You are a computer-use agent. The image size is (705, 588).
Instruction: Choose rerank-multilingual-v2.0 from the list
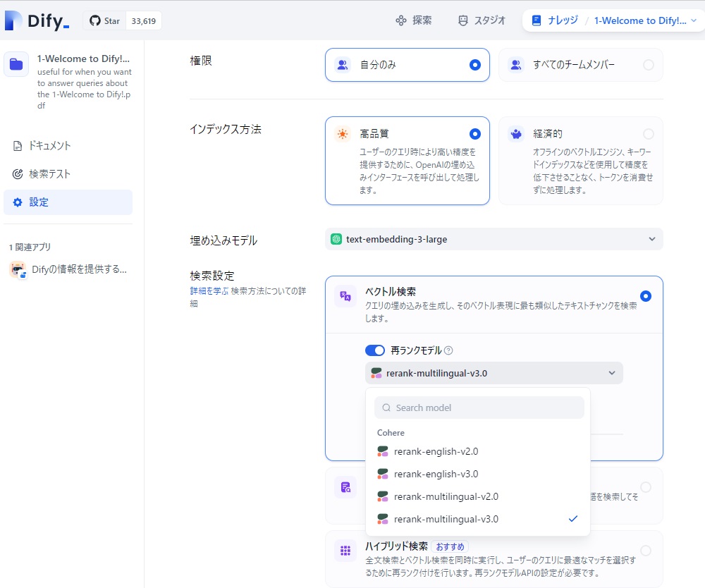478,496
